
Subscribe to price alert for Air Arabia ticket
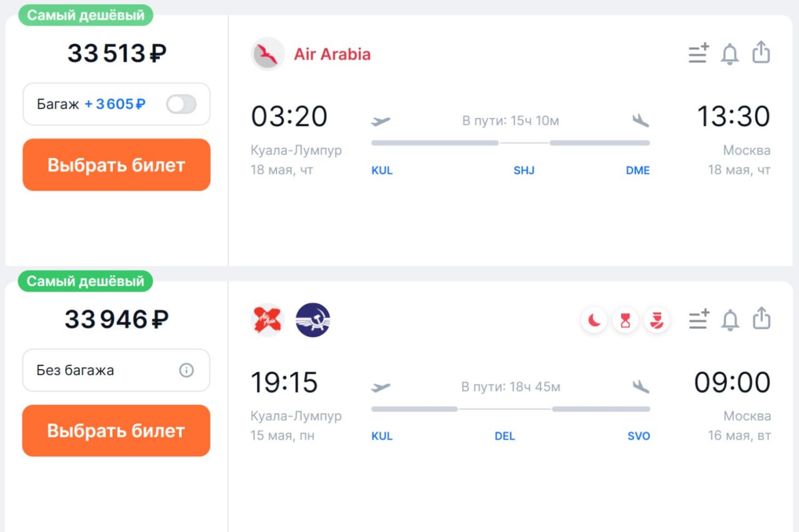(x=730, y=54)
